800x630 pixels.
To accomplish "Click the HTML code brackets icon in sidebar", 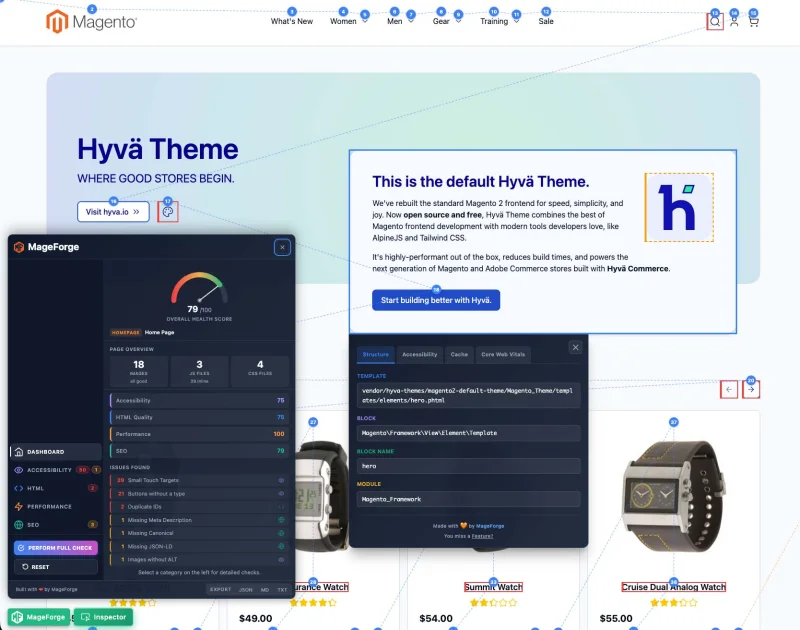I will (19, 488).
